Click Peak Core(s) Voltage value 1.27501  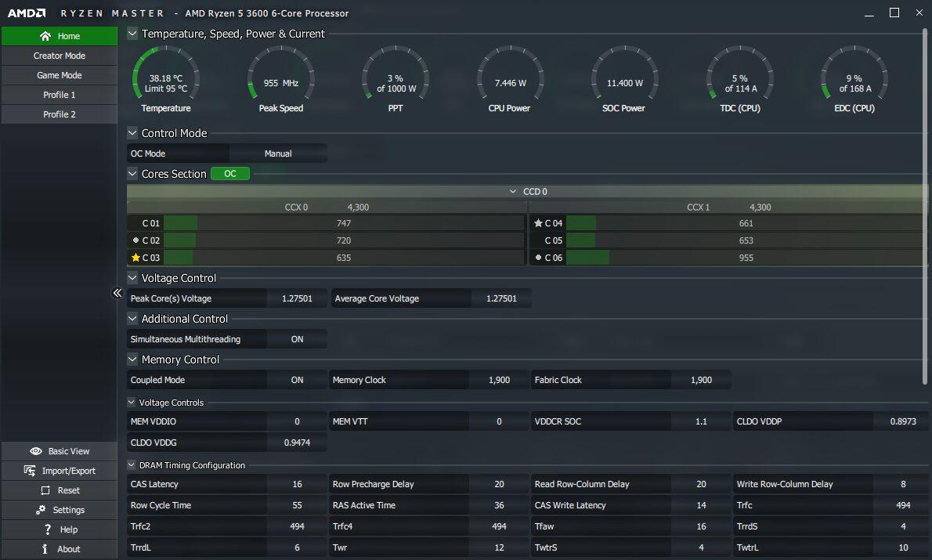[x=297, y=298]
